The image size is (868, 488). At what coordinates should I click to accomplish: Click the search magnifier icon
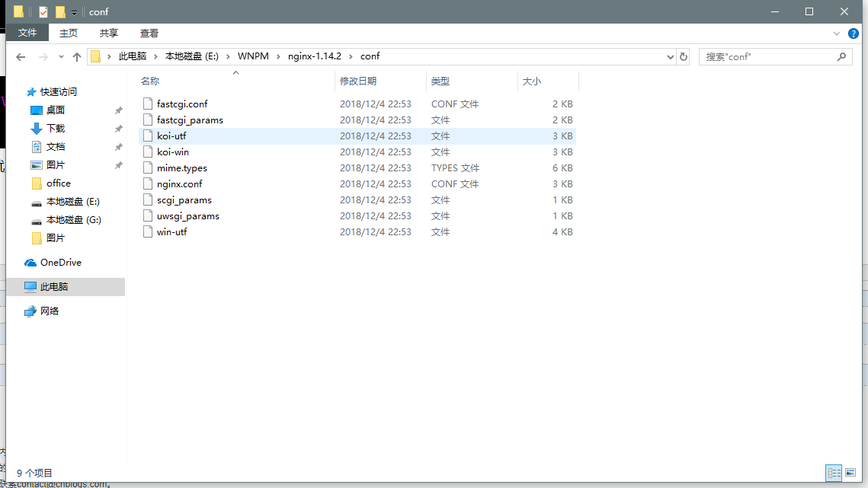point(841,56)
